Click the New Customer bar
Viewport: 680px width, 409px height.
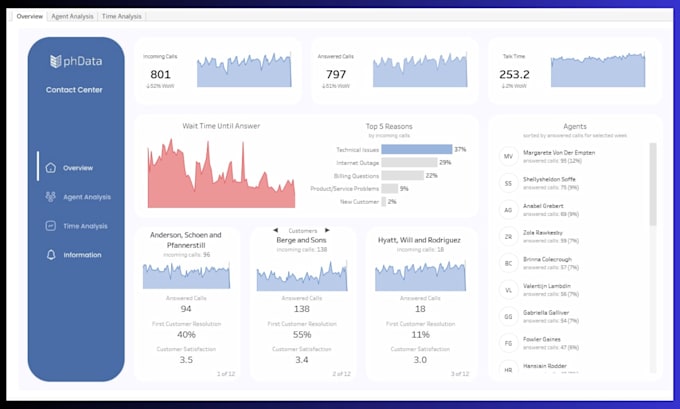[x=384, y=201]
